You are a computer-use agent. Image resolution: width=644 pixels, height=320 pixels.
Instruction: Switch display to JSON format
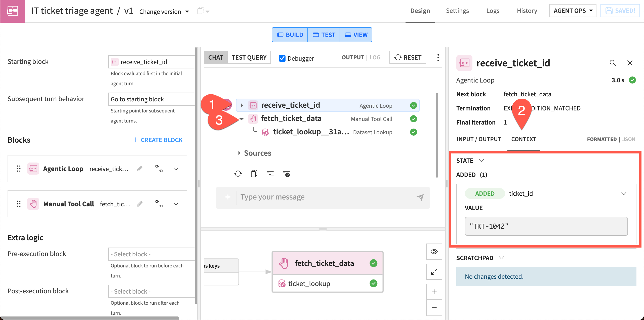pos(629,139)
